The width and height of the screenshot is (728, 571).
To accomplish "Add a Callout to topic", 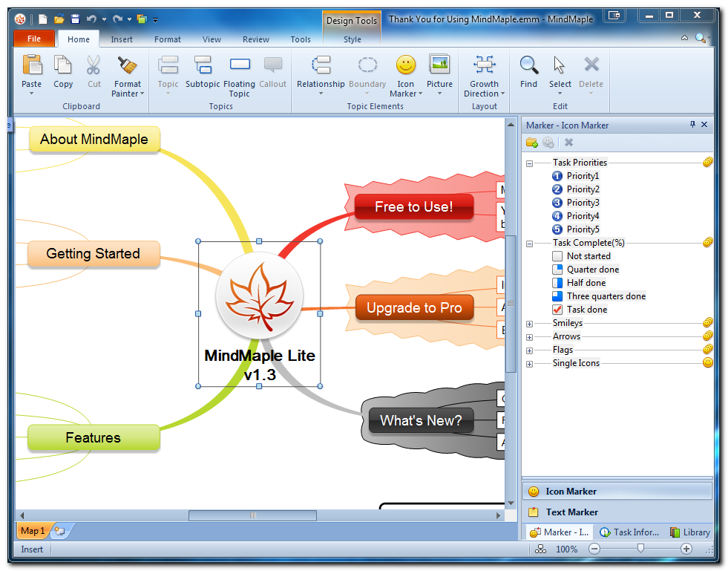I will (272, 65).
